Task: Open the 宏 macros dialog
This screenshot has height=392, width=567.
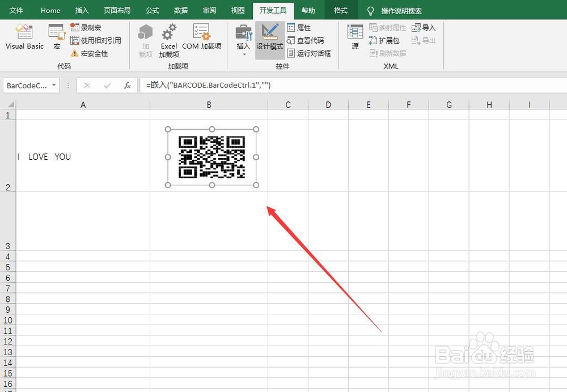Action: [x=57, y=36]
